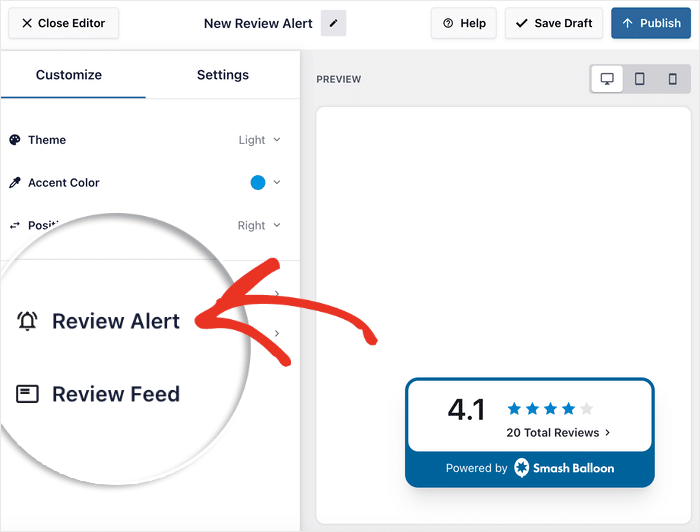Open the 20 Total Reviews link
700x532 pixels.
558,433
